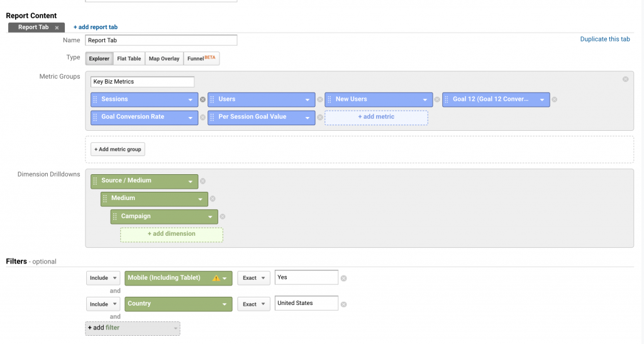Remove the Mobile (Including Tablet) filter
This screenshot has width=644, height=344.
pyautogui.click(x=343, y=278)
